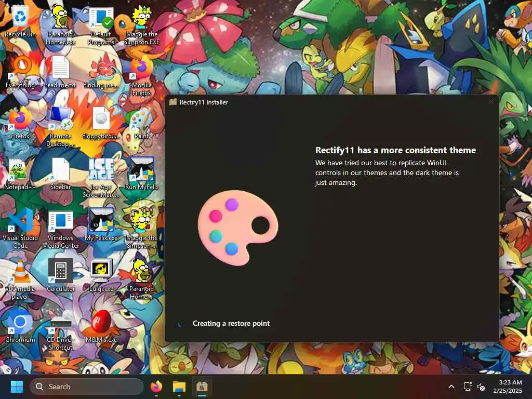
Task: Select the Ice Age ScreenMate desktop icon
Action: (101, 178)
